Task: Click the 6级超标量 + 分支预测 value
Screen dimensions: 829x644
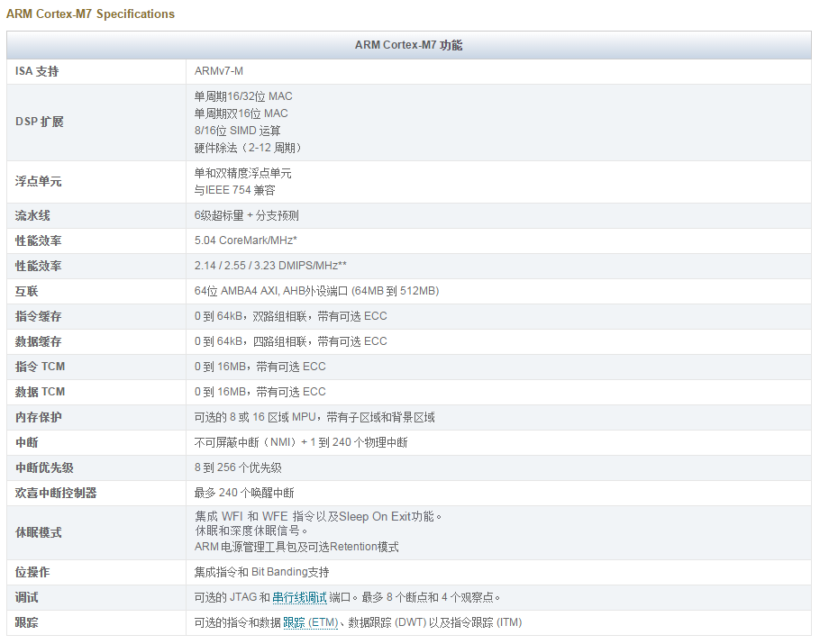Action: pos(246,215)
